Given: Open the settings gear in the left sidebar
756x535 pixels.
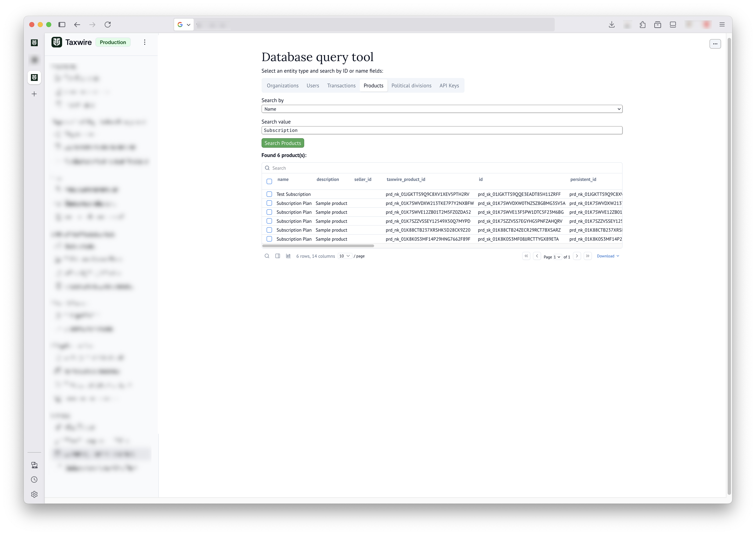Looking at the screenshot, I should click(34, 494).
